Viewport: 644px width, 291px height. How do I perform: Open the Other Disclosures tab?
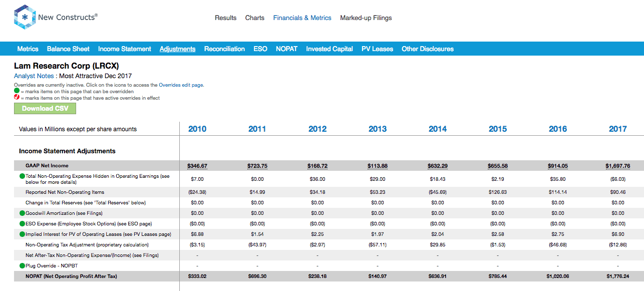(x=428, y=49)
